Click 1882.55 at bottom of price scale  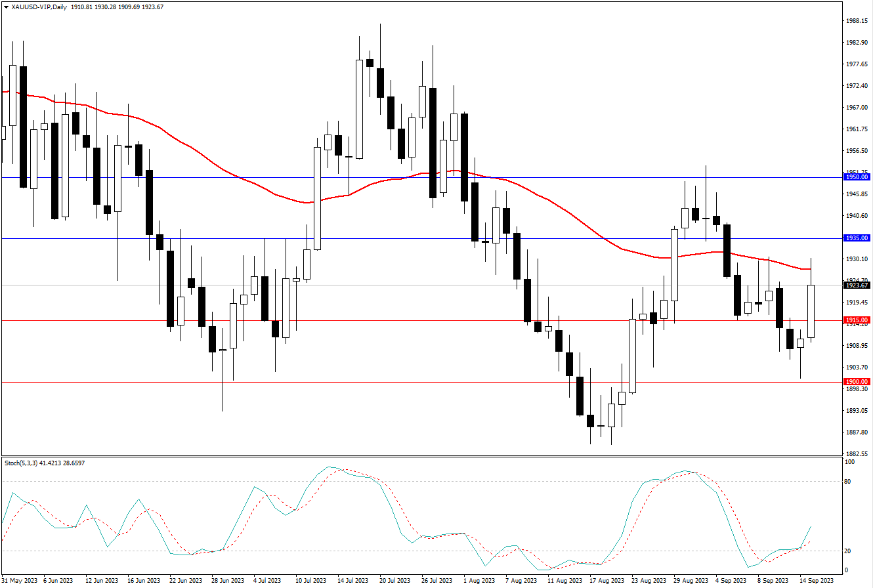(x=857, y=454)
